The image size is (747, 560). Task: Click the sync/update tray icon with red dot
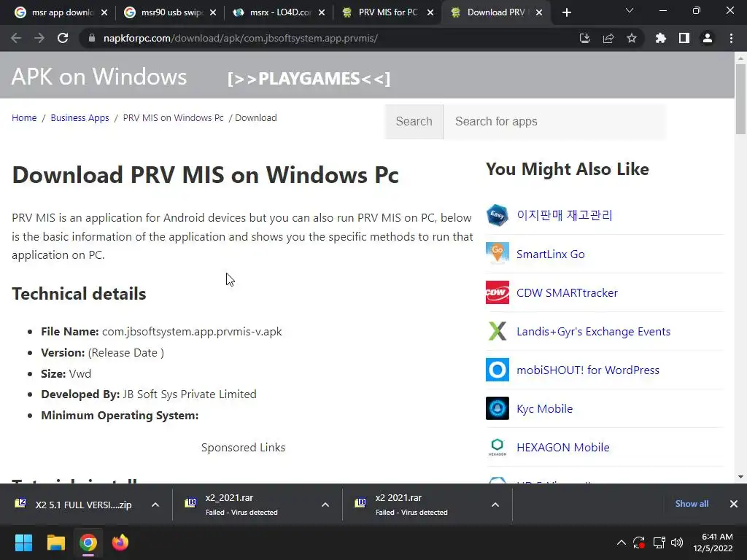pyautogui.click(x=639, y=542)
